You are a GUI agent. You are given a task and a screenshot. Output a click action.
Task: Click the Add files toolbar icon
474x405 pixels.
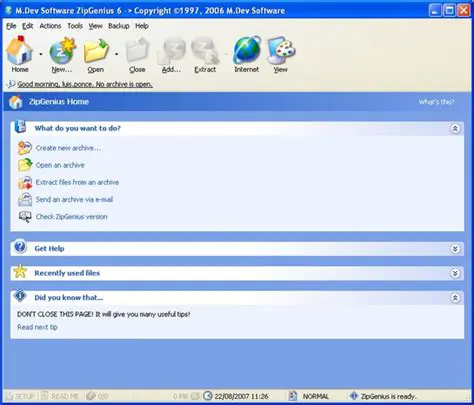(171, 50)
